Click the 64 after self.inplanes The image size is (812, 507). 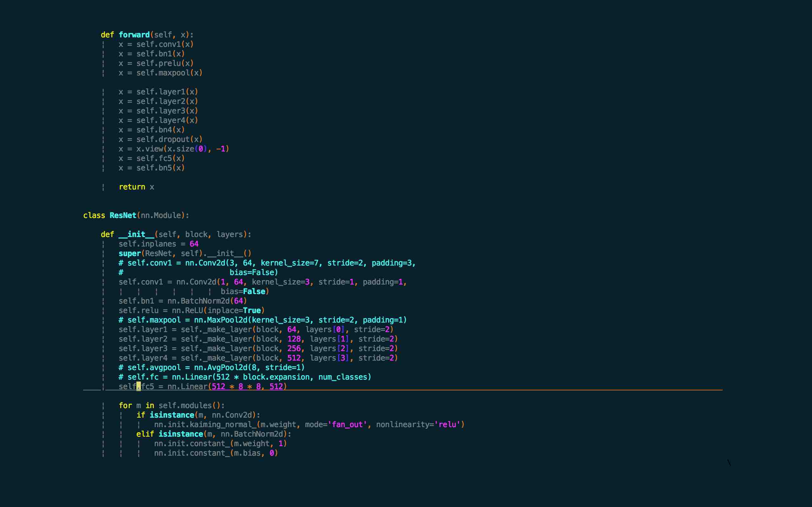[194, 244]
